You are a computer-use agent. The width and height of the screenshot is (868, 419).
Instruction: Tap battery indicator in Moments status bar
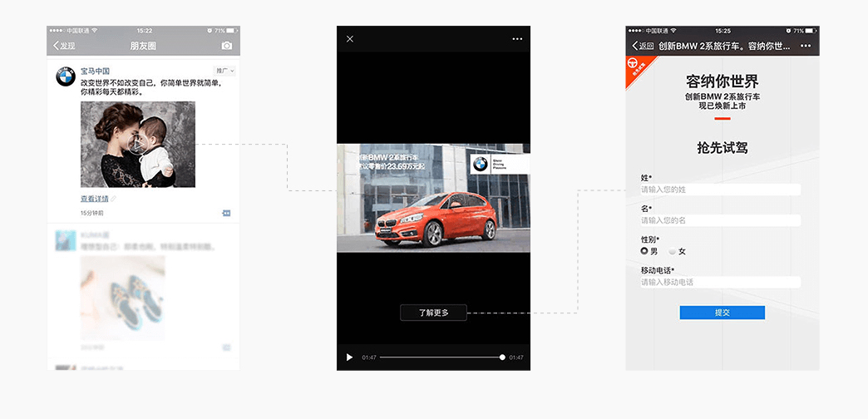232,31
